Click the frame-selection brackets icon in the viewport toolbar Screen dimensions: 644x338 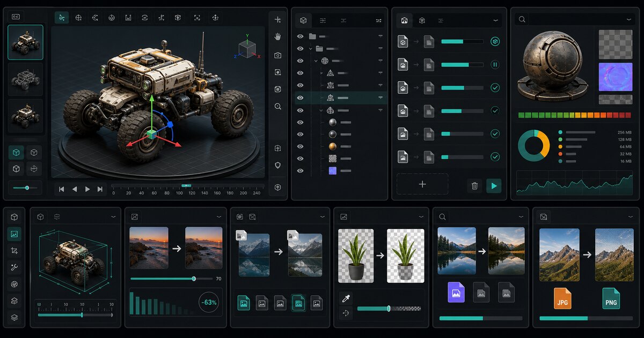tap(197, 18)
